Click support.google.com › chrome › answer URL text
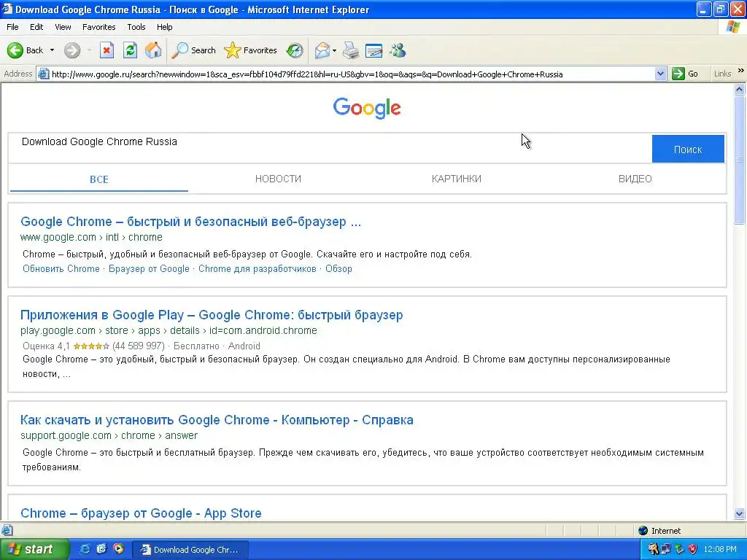 109,435
